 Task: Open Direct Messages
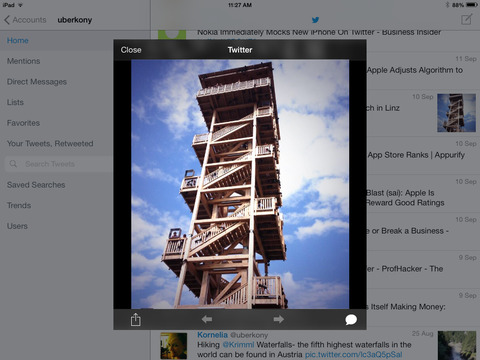[37, 82]
